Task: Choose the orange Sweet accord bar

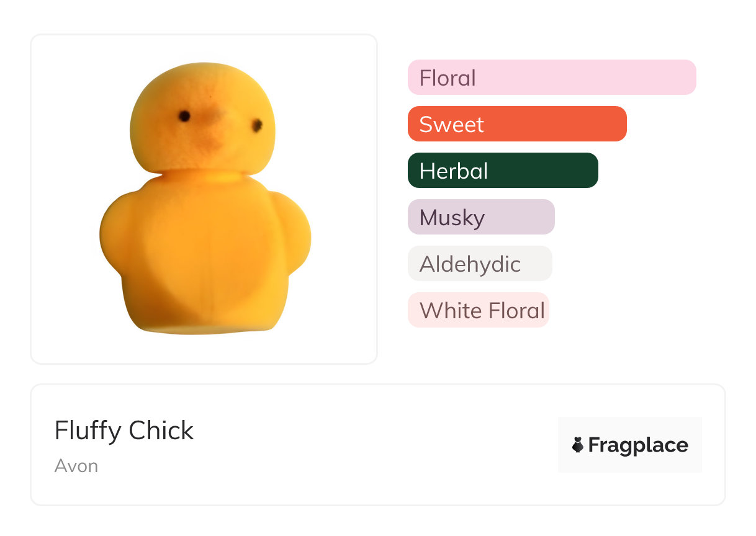Action: pyautogui.click(x=517, y=124)
